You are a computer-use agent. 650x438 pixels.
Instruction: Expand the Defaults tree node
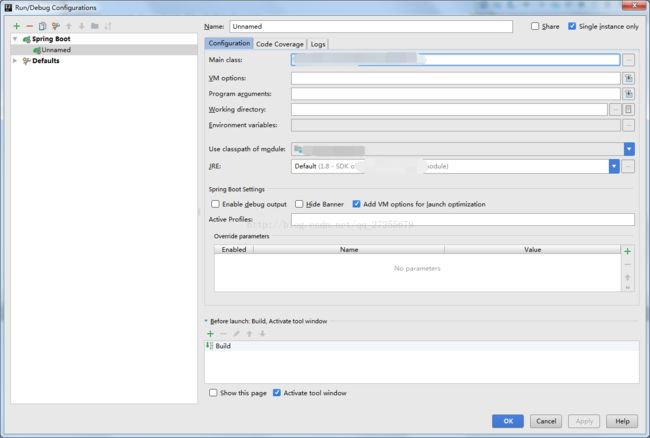[15, 60]
